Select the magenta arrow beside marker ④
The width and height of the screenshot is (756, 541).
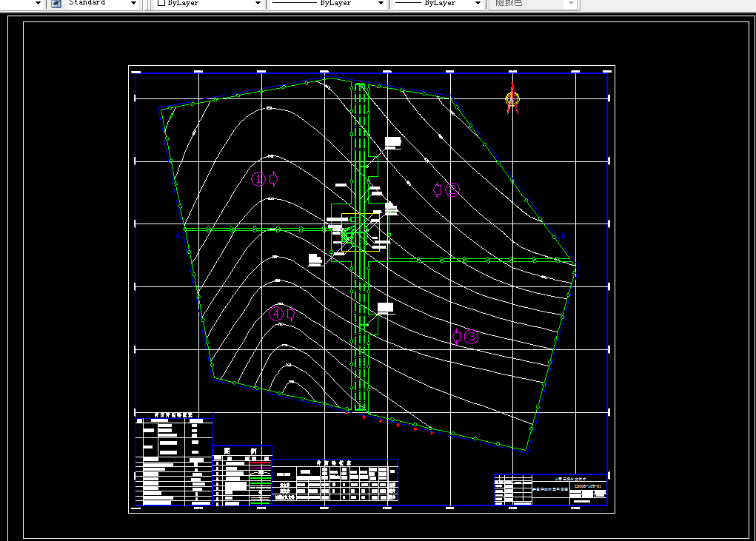(291, 314)
